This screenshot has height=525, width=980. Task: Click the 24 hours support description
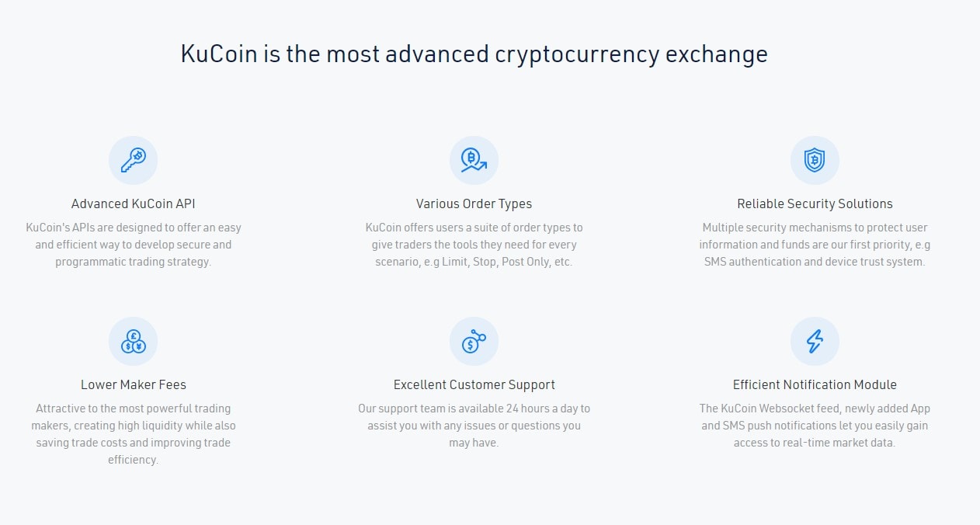[x=474, y=426]
